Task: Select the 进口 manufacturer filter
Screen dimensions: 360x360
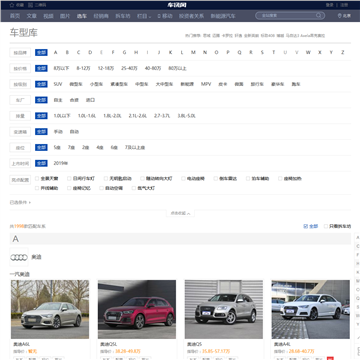Action: pyautogui.click(x=90, y=100)
